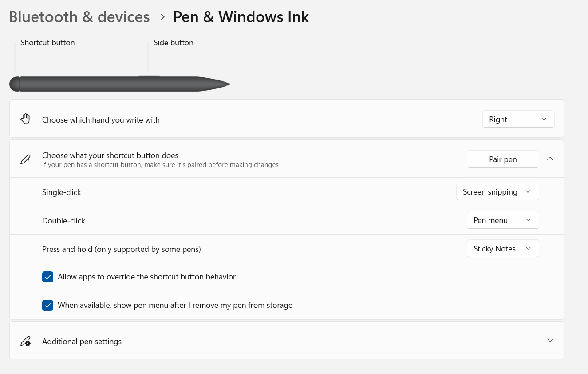
Task: Click the breadcrumb chevron separator
Action: [162, 17]
